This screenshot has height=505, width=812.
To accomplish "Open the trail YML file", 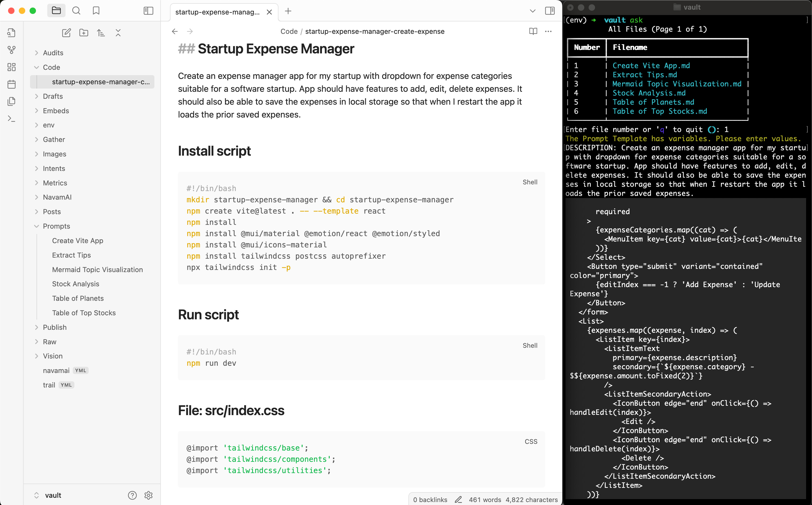I will (58, 385).
